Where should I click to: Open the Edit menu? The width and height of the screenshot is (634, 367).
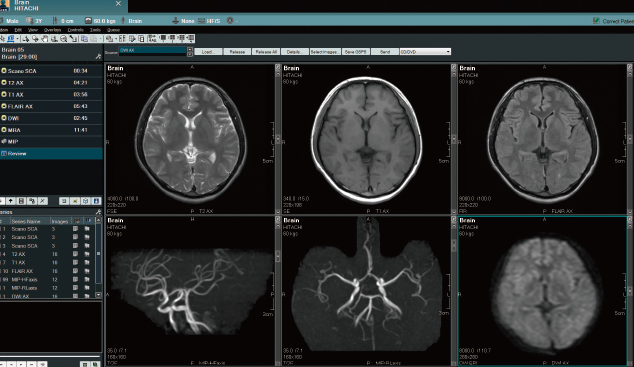[18, 30]
